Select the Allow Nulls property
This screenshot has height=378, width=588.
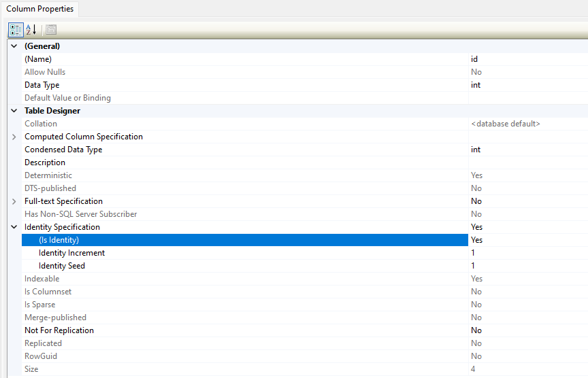[245, 72]
